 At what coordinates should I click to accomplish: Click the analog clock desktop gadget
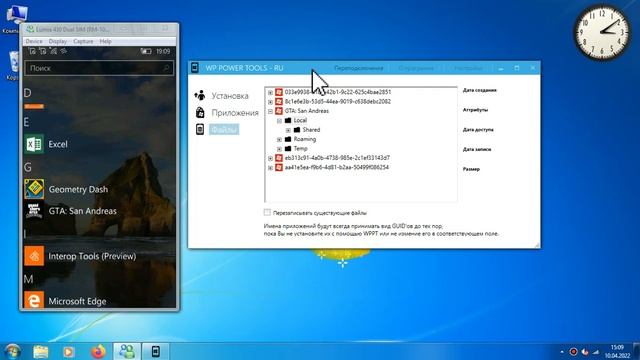coord(602,32)
